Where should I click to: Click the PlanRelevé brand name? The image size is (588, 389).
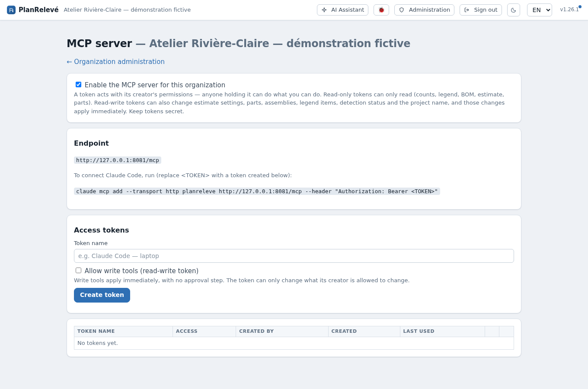pyautogui.click(x=38, y=10)
